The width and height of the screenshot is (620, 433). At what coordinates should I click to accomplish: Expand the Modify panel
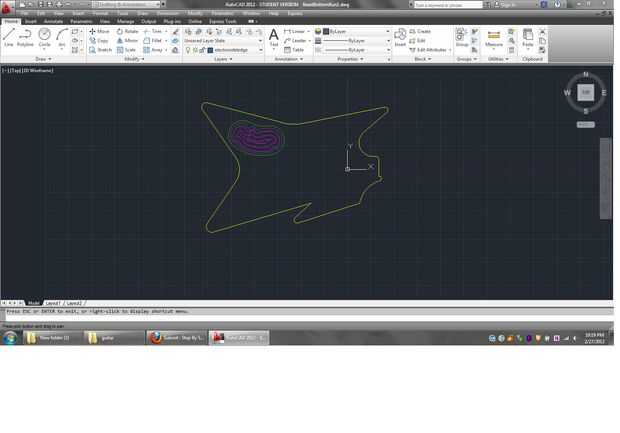pyautogui.click(x=134, y=59)
